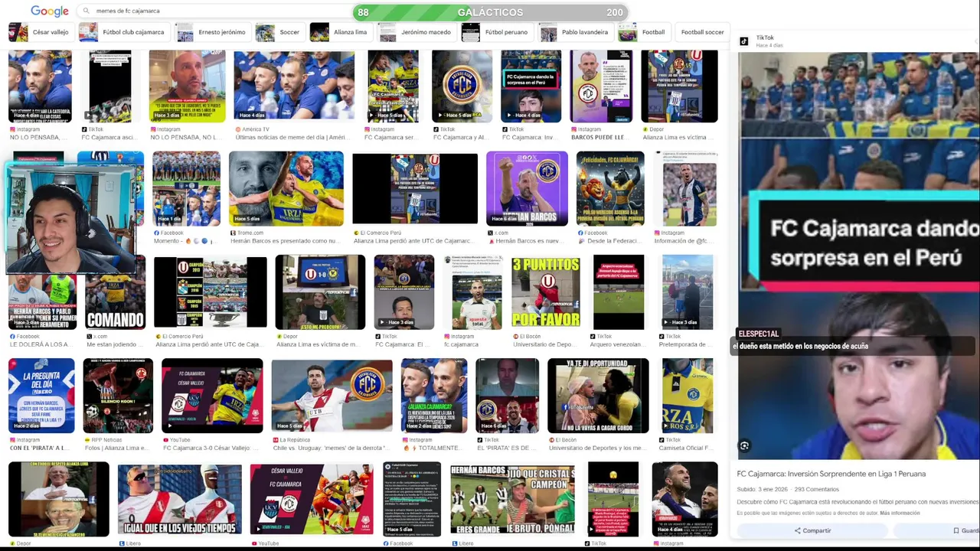Select the 'Soccer' filter chip
980x551 pixels.
(x=279, y=32)
